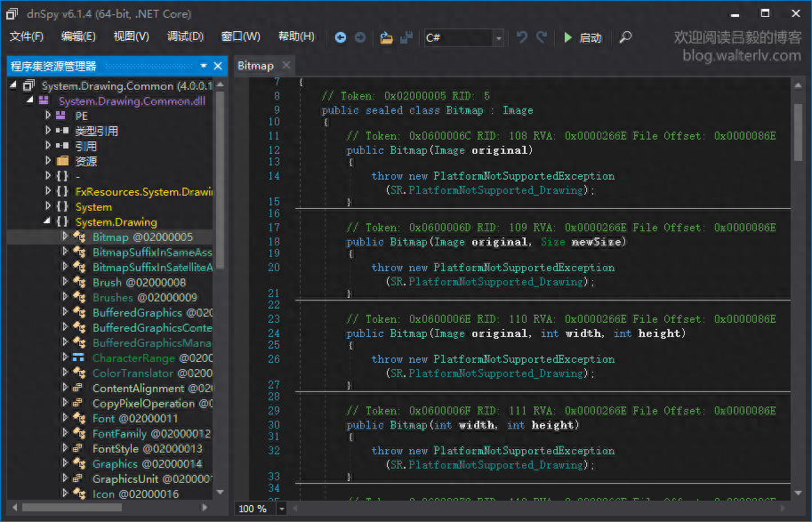812x522 pixels.
Task: Click the 类型引用 node icon
Action: (62, 131)
